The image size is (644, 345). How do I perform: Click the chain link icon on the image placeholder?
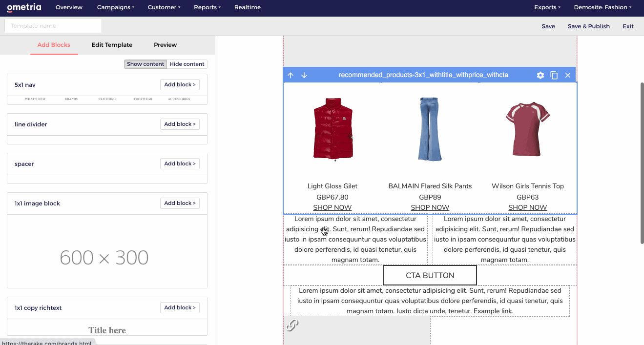pos(292,325)
